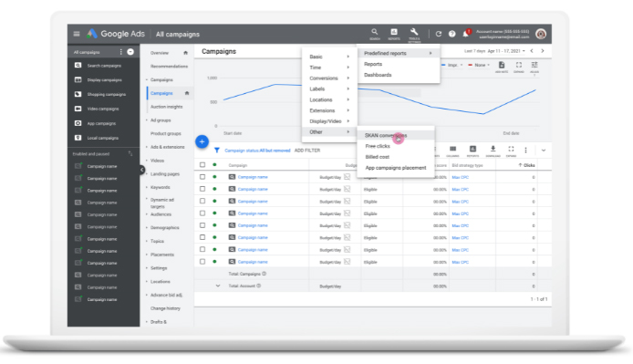Open the Help question mark icon
Image resolution: width=633 pixels, height=364 pixels.
coord(452,34)
